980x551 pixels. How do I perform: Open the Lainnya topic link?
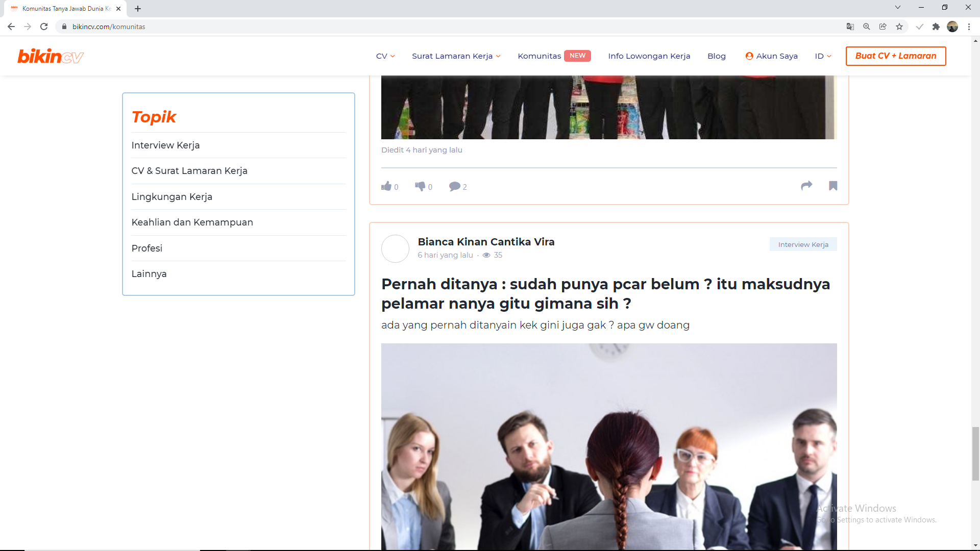click(149, 273)
